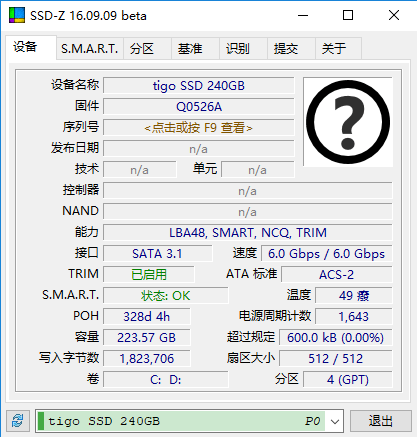Screen dimensions: 417x437
Task: Select the 基准 benchmark tab
Action: tap(195, 49)
